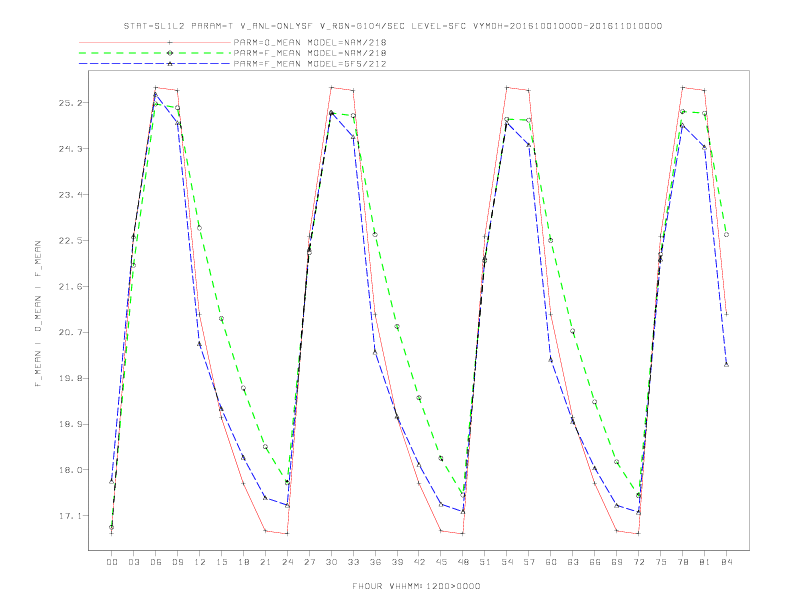Click x-axis tick label 72
Screen dimensions: 792x612
(x=639, y=562)
